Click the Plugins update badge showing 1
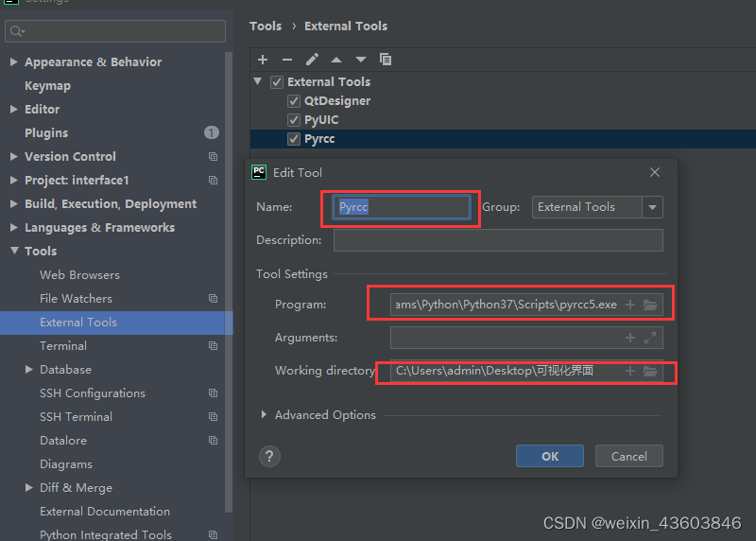The width and height of the screenshot is (756, 541). point(211,132)
